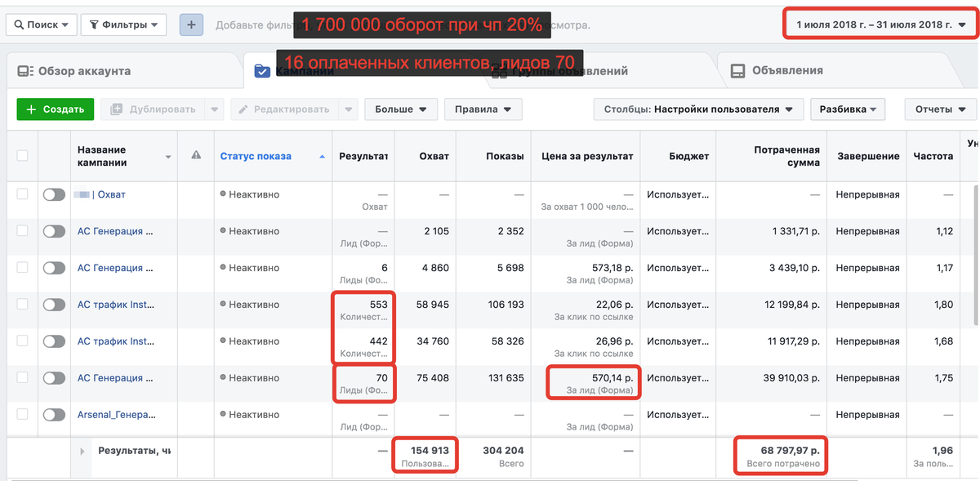Open the Разбивка dropdown
Viewport: 980px width, 481px height.
848,109
